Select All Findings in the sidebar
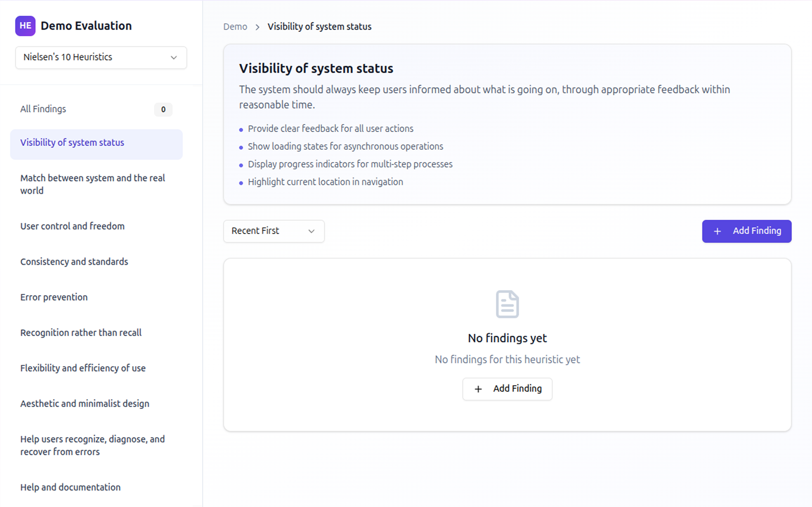Image resolution: width=812 pixels, height=507 pixels. [x=43, y=109]
